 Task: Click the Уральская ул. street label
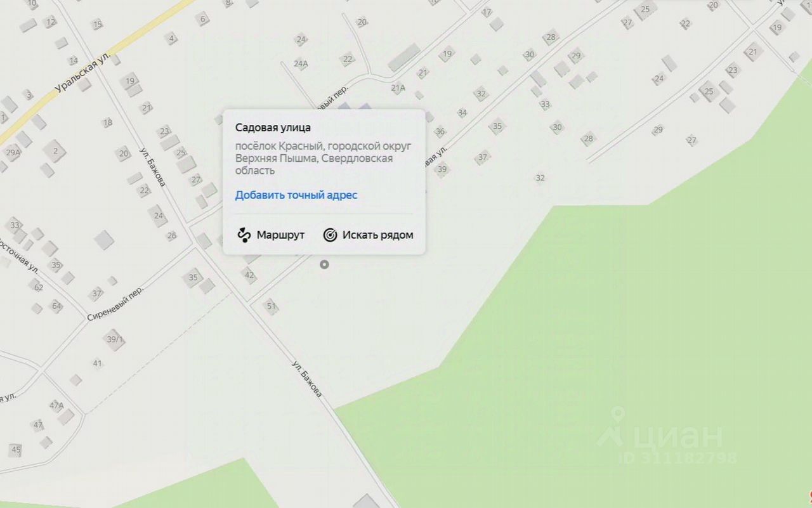[x=83, y=74]
